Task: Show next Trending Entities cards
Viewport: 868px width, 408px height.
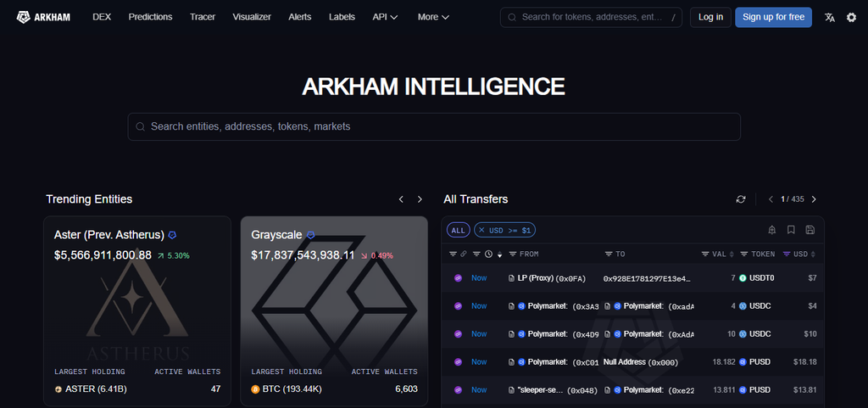Action: tap(420, 199)
